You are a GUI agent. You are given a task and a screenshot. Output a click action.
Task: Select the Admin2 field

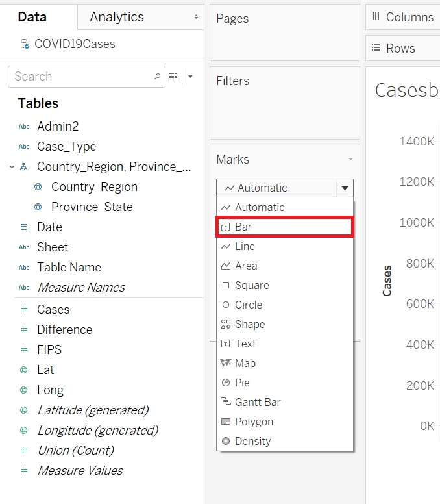(58, 126)
